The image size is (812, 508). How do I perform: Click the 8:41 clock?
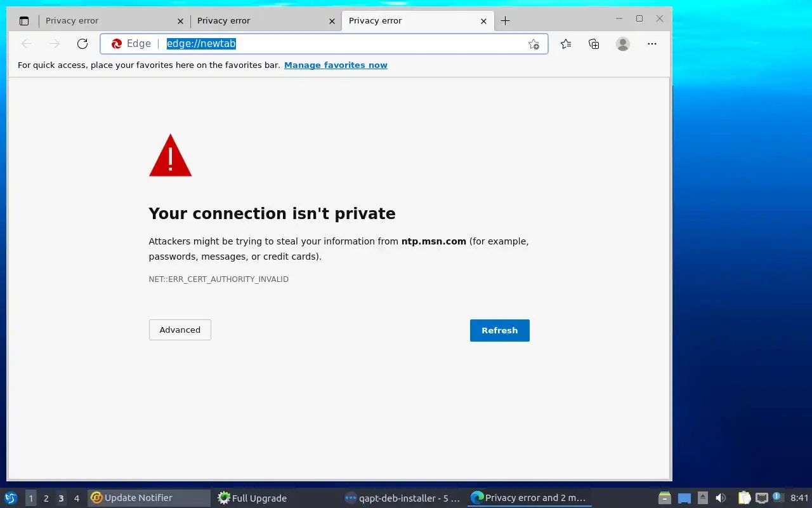tap(799, 498)
